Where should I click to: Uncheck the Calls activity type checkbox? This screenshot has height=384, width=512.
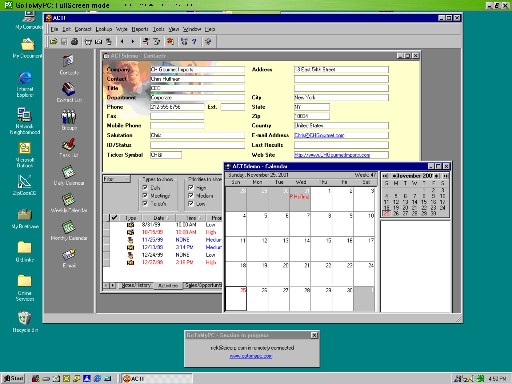tap(145, 187)
